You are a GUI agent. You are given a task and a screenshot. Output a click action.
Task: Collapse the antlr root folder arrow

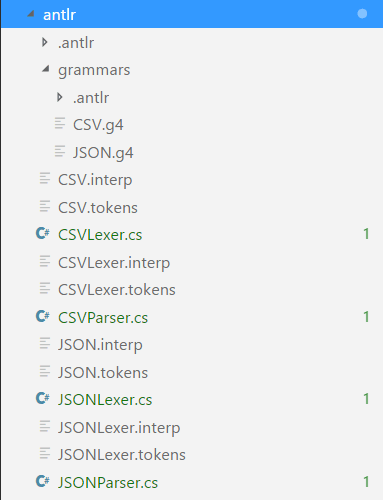(31, 14)
